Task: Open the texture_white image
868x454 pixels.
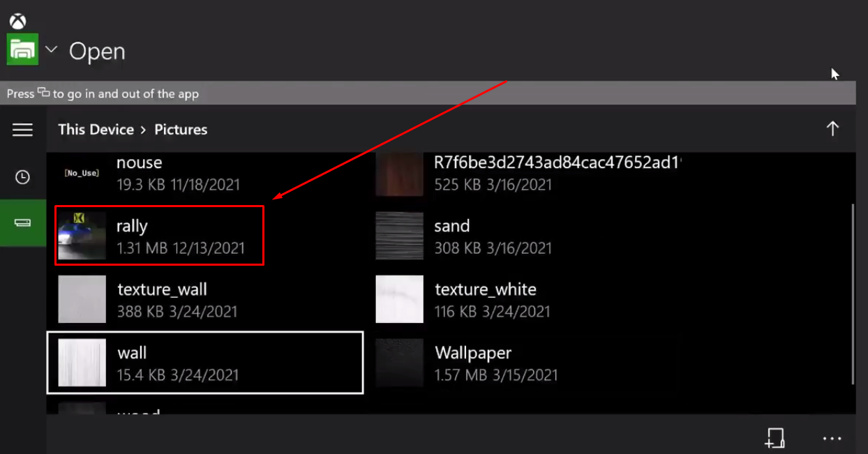Action: coord(486,298)
